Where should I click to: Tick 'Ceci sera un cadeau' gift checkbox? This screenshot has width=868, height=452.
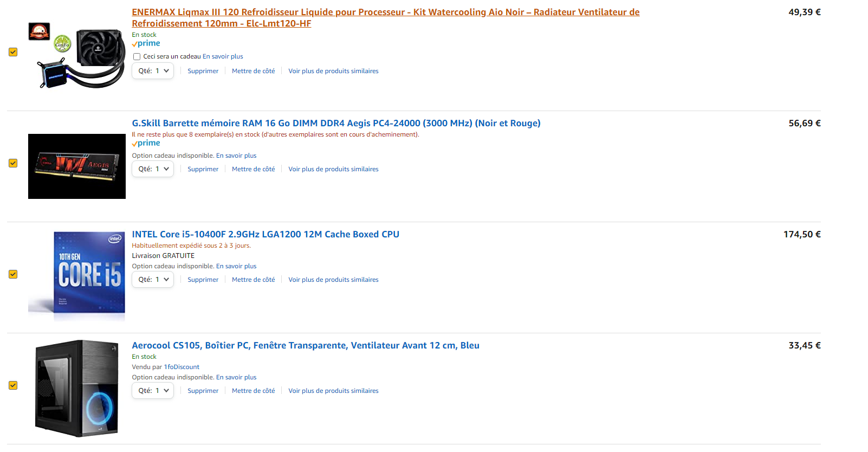pyautogui.click(x=137, y=56)
